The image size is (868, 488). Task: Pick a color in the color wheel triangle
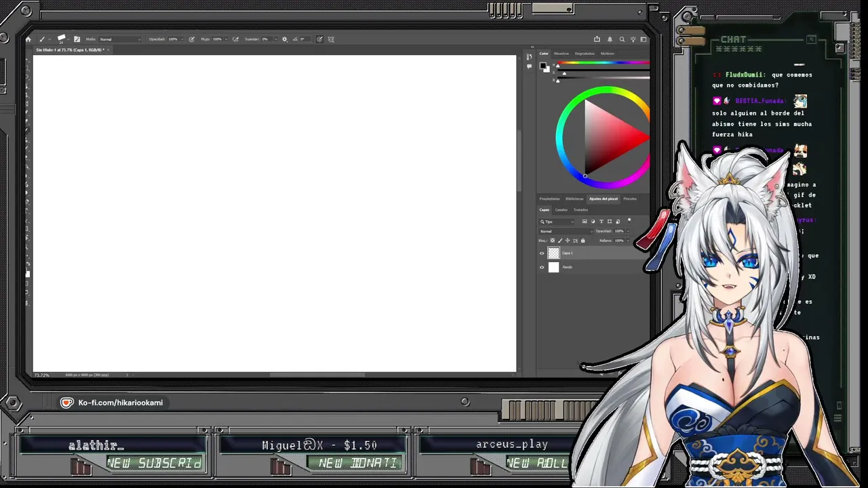[608, 137]
